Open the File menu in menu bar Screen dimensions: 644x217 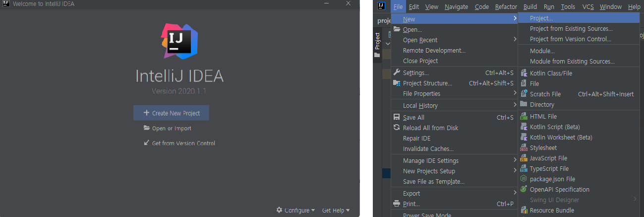coord(398,6)
